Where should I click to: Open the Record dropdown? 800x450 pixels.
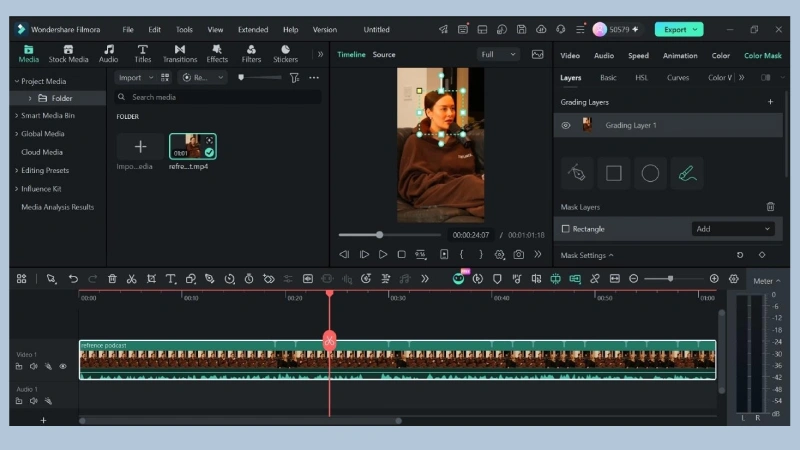[x=202, y=78]
